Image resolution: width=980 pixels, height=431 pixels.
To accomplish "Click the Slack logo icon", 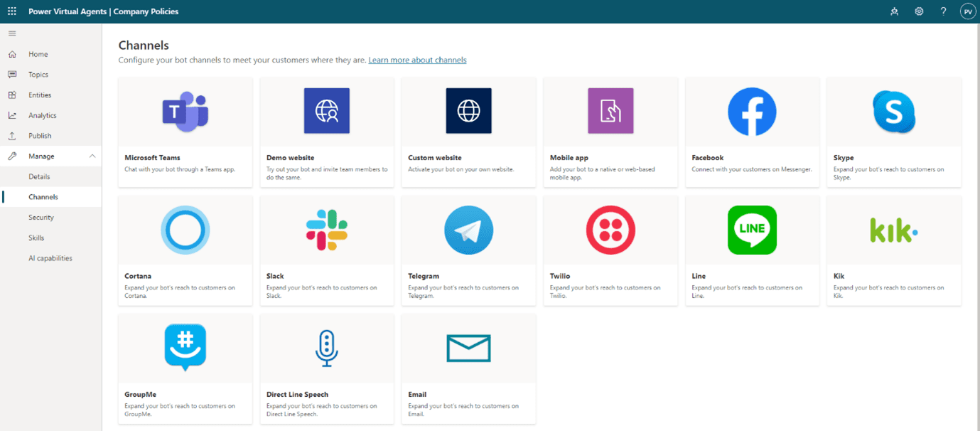I will click(x=327, y=230).
